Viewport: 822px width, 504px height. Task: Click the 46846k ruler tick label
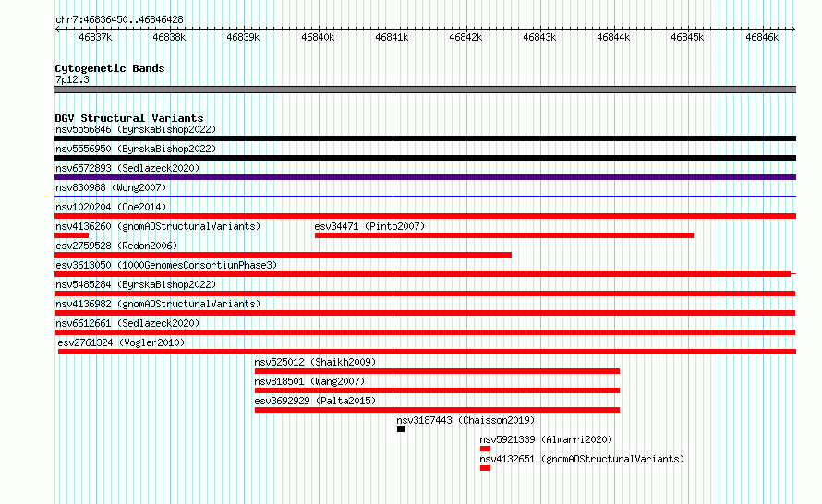(762, 38)
